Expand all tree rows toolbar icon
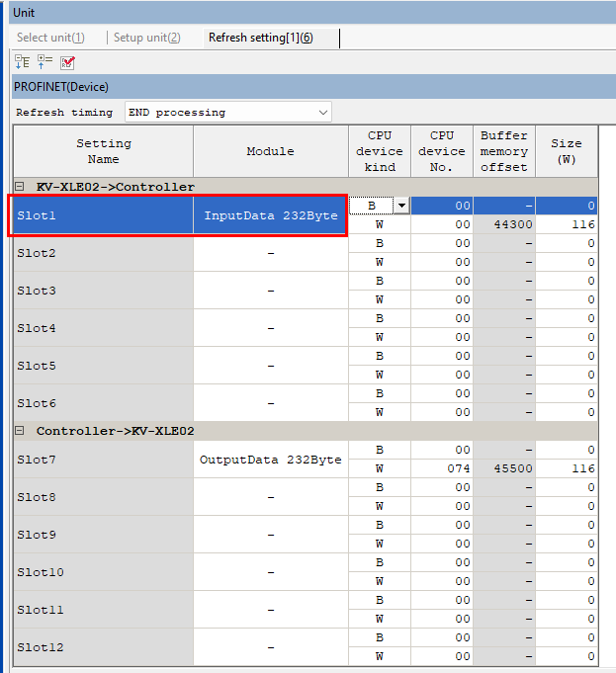 23,62
